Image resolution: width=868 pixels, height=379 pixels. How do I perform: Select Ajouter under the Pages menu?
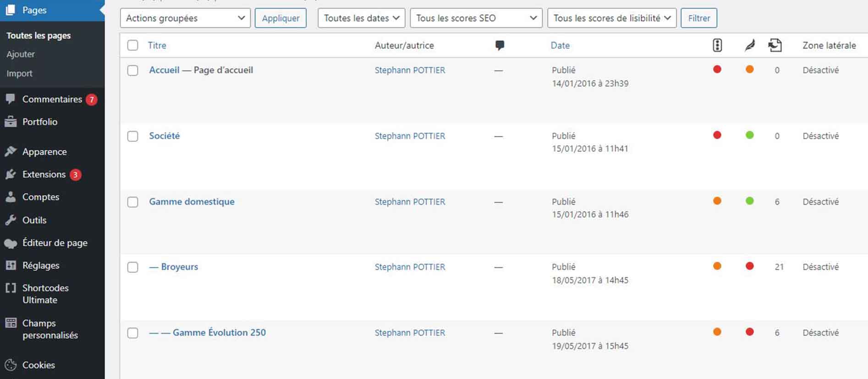[x=21, y=54]
